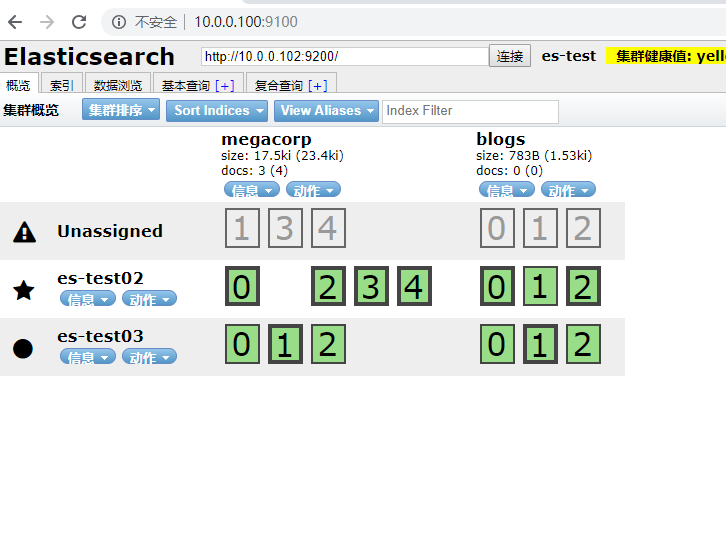Click the yellow 集群健康值 status indicator

point(666,56)
